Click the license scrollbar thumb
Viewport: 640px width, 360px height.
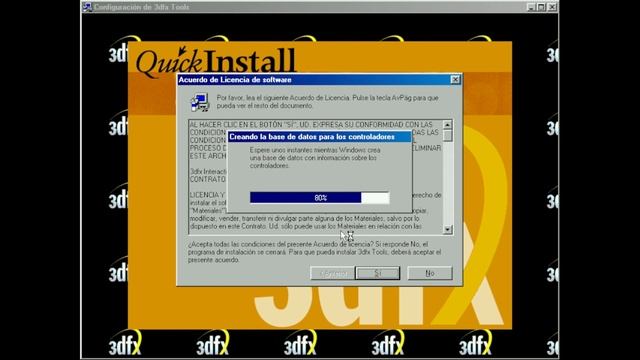[447, 135]
